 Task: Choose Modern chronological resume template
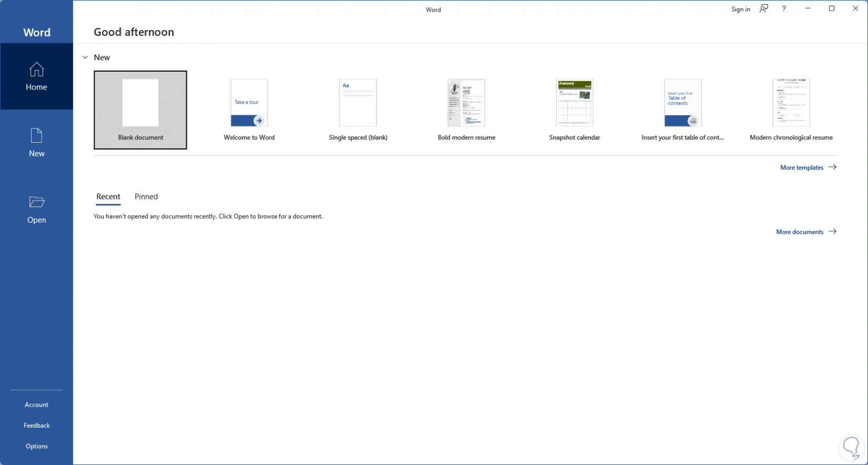pos(791,110)
